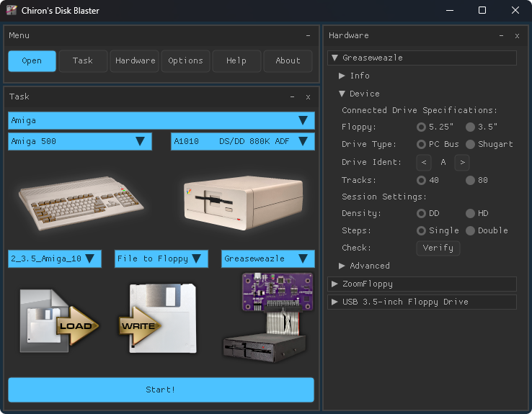Viewport: 532px width, 414px height.
Task: Click the Hardware menu button
Action: pyautogui.click(x=135, y=61)
